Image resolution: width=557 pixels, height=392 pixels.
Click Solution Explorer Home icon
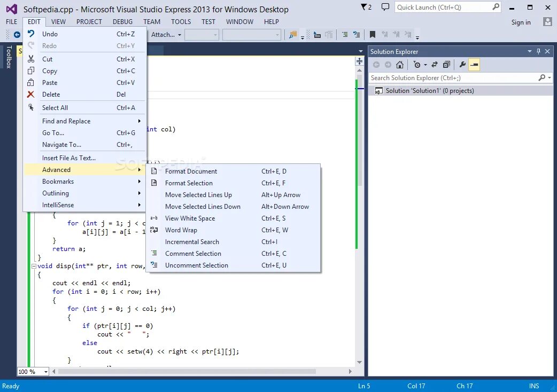click(400, 65)
